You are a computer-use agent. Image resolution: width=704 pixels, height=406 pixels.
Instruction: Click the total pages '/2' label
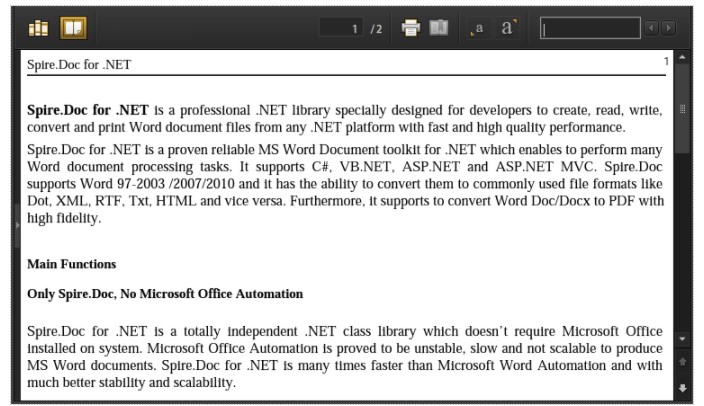pos(376,29)
